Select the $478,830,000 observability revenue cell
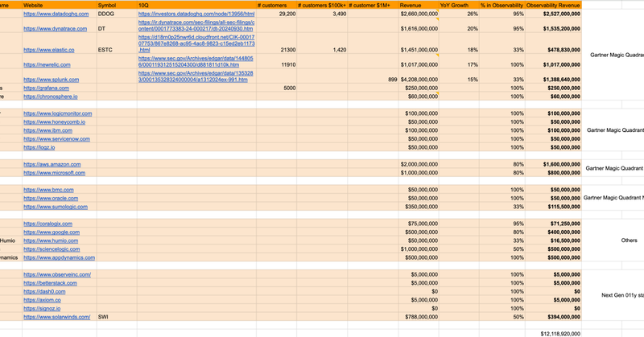The image size is (644, 337). pos(553,43)
